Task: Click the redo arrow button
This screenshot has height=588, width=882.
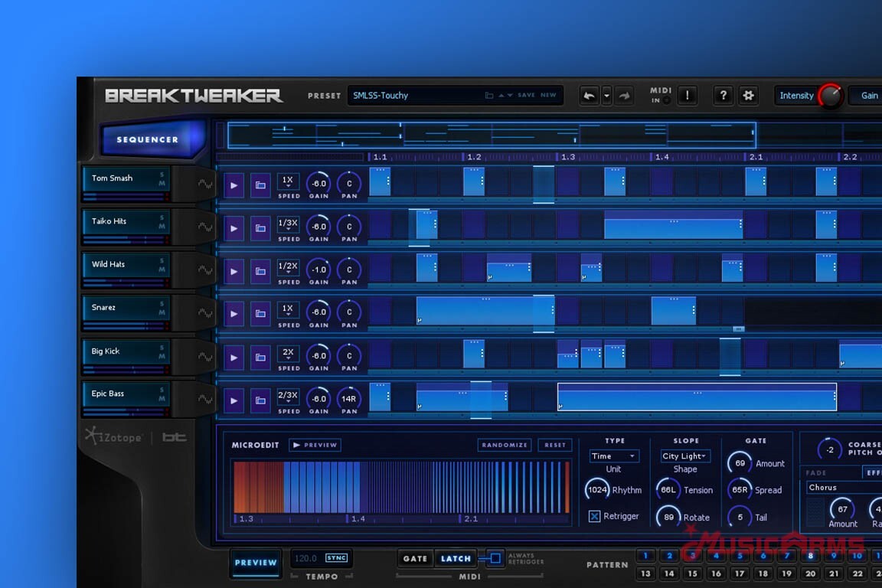Action: point(624,96)
